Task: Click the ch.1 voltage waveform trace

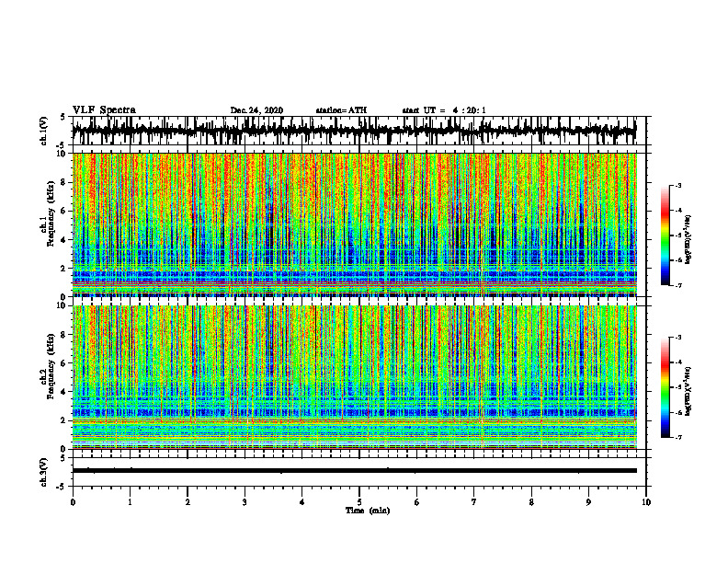Action: click(354, 131)
